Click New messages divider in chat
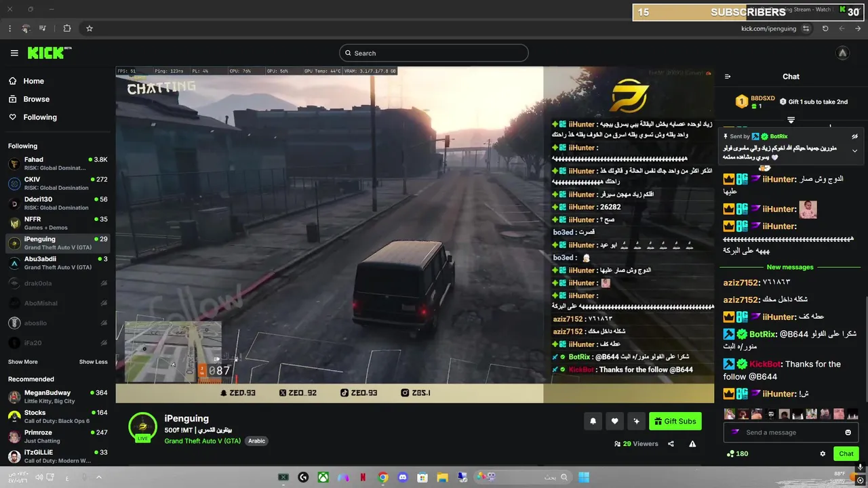This screenshot has width=868, height=488. coord(790,267)
